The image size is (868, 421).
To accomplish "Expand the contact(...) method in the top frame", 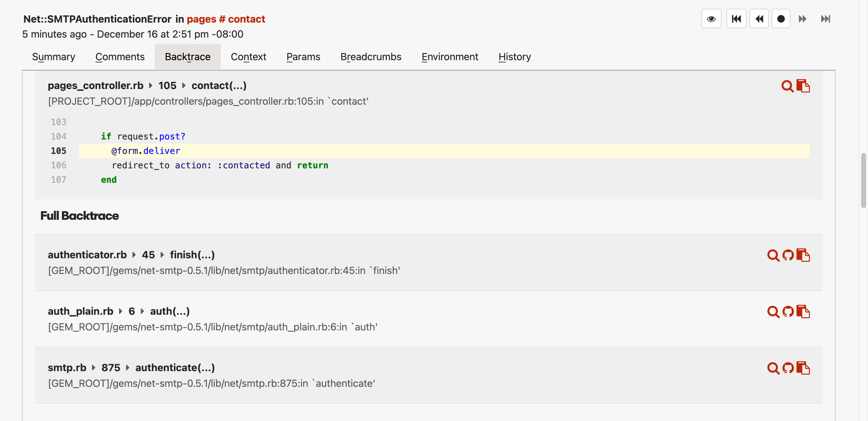I will click(x=219, y=85).
